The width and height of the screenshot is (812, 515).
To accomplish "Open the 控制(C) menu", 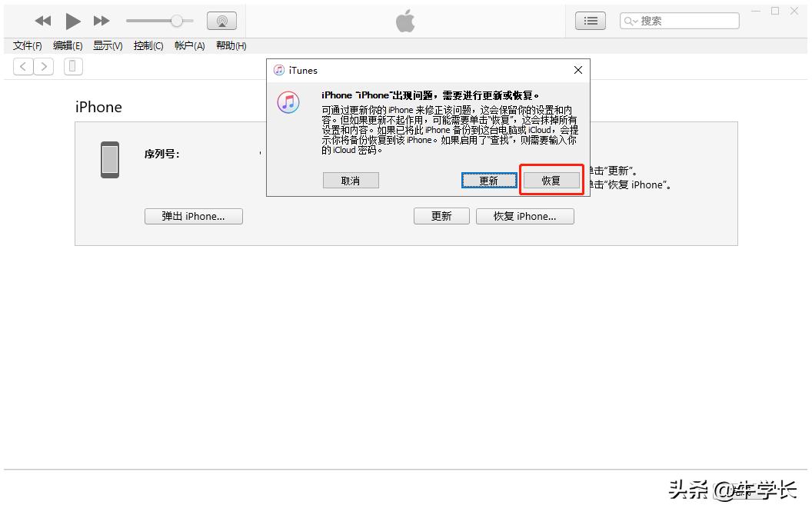I will coord(148,45).
